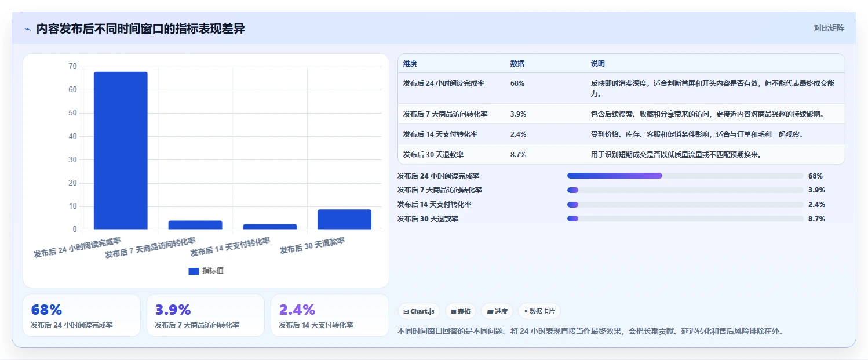Click description starting 包含后续搜索
The height and width of the screenshot is (360, 868).
pos(707,114)
